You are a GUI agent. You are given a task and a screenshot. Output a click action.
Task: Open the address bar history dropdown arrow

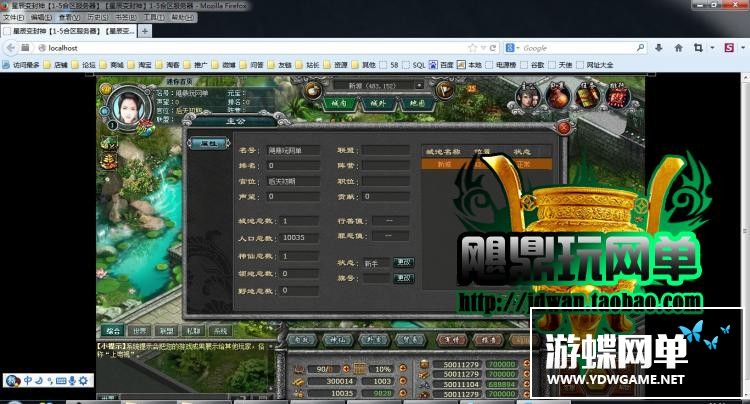click(x=483, y=48)
